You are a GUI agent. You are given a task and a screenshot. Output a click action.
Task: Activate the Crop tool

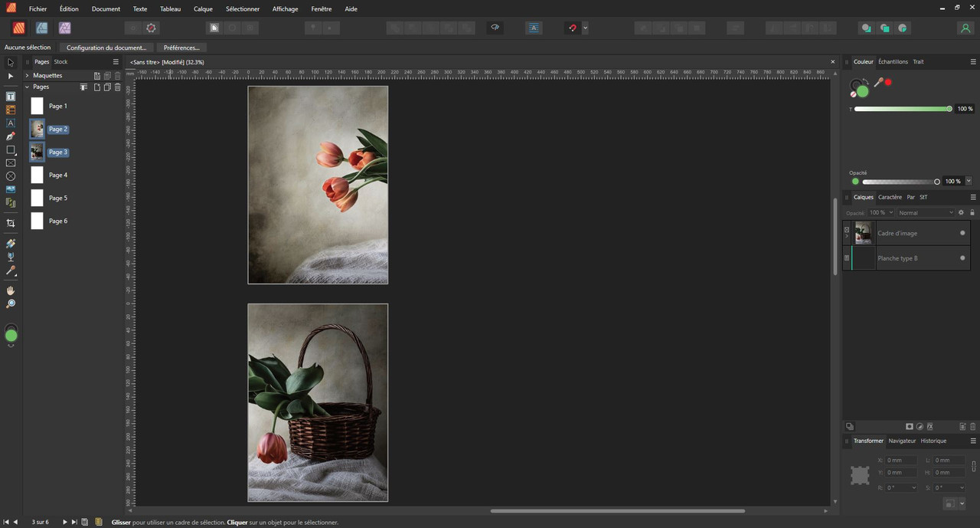click(x=11, y=223)
